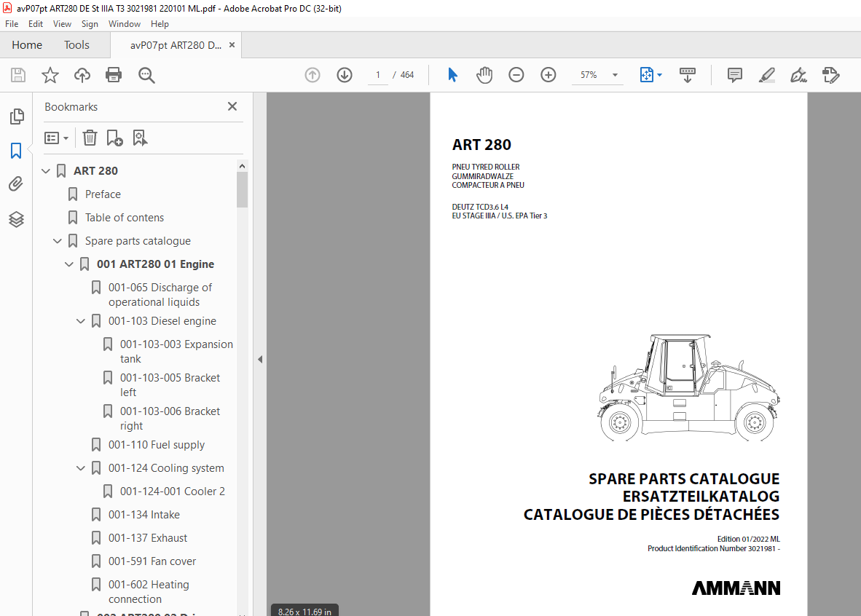
Task: Click the stamp/edit tool icon
Action: tap(831, 75)
